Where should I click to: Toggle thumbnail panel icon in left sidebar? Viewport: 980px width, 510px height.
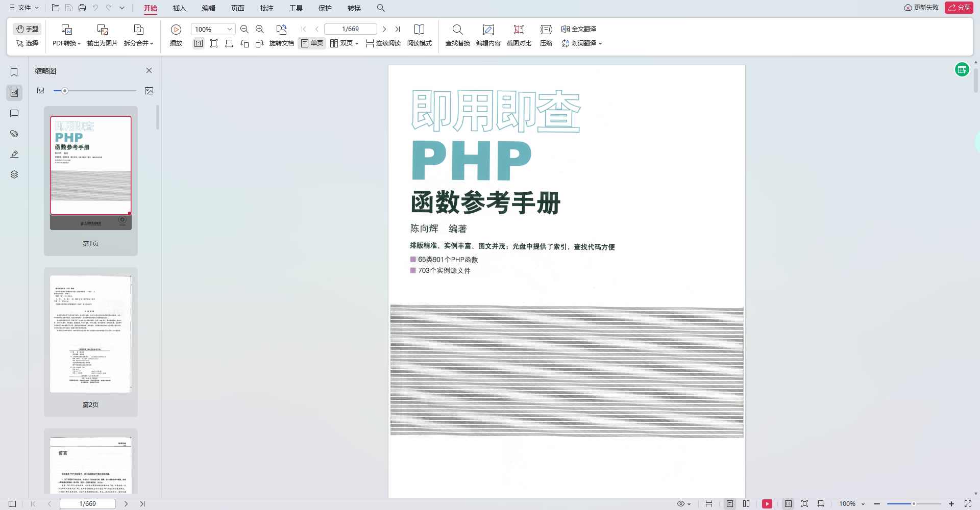click(x=14, y=93)
